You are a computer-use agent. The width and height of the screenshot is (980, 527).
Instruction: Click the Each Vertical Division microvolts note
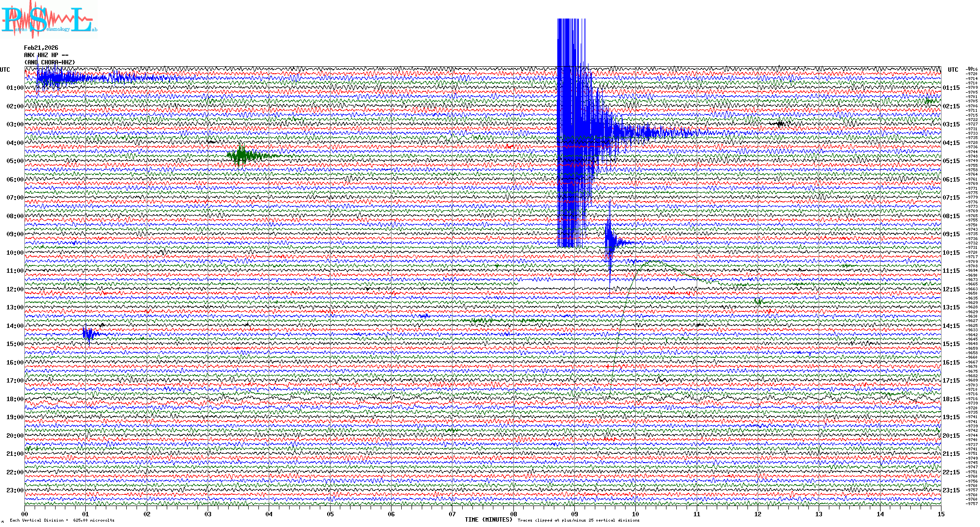click(x=62, y=520)
